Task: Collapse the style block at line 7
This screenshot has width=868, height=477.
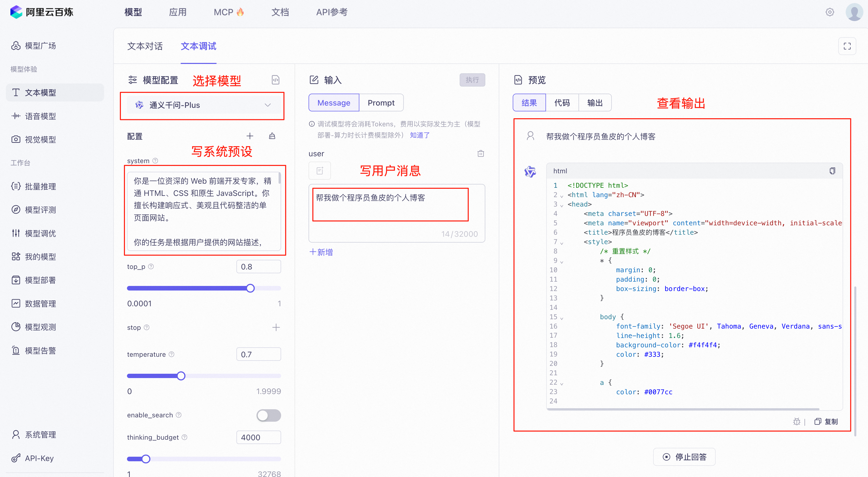Action: pos(562,243)
